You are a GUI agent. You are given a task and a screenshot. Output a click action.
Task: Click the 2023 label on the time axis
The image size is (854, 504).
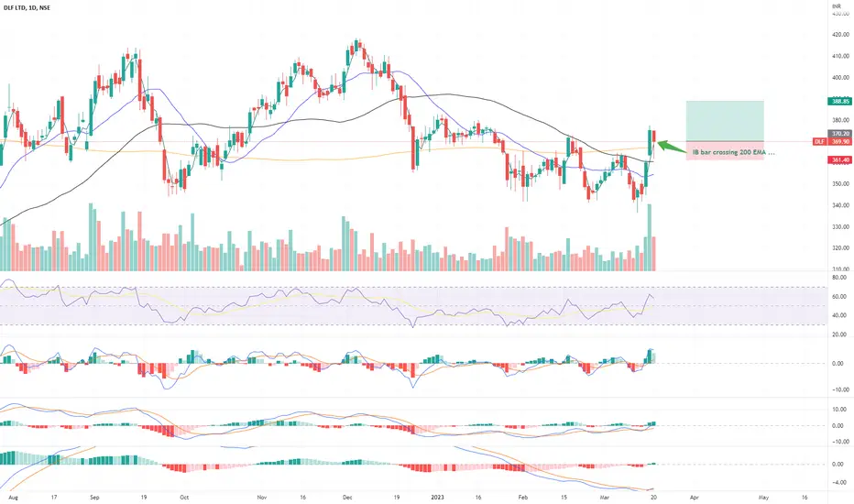click(437, 498)
